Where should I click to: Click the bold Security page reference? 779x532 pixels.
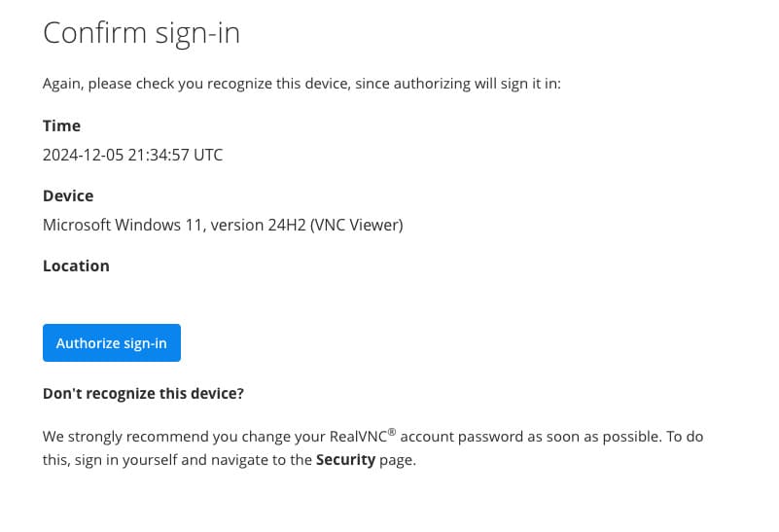coord(345,460)
